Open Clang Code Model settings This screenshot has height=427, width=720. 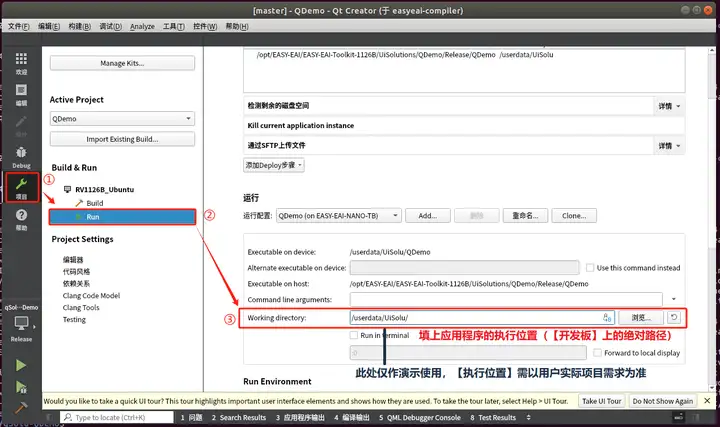[x=91, y=295]
